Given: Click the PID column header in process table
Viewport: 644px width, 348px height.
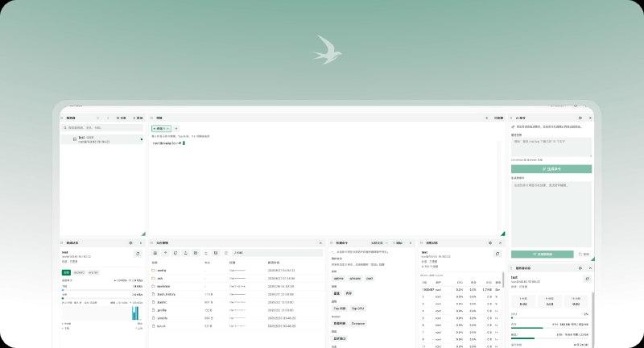Looking at the screenshot, I should 424,283.
